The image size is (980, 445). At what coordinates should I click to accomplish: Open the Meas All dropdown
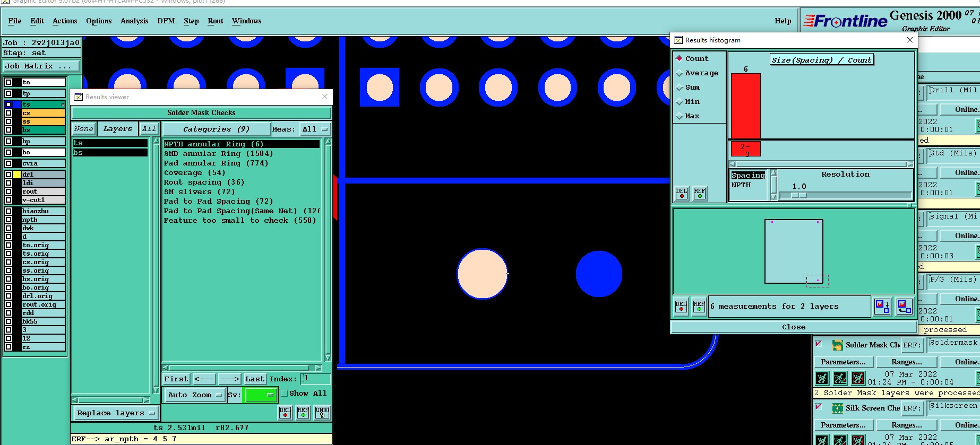coord(315,129)
